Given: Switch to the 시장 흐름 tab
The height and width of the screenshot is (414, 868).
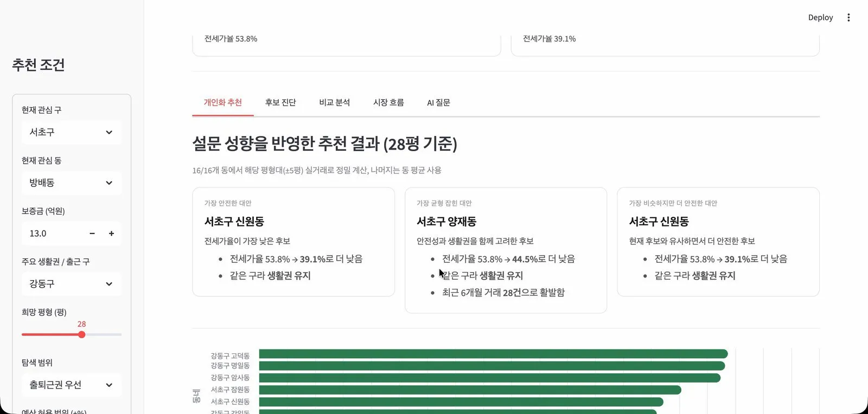Looking at the screenshot, I should click(388, 102).
